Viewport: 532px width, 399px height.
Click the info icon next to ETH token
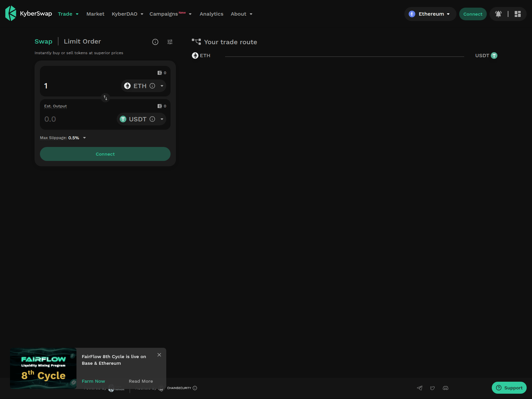tap(152, 86)
